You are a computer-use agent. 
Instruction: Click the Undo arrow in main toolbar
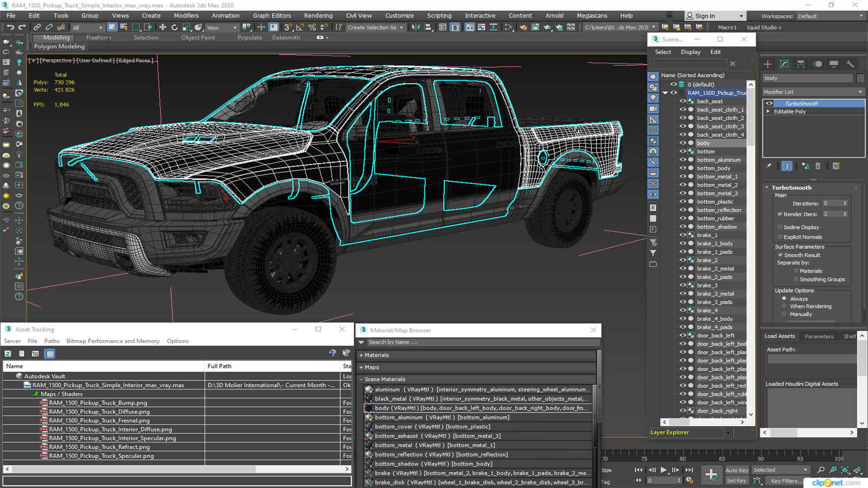10,27
